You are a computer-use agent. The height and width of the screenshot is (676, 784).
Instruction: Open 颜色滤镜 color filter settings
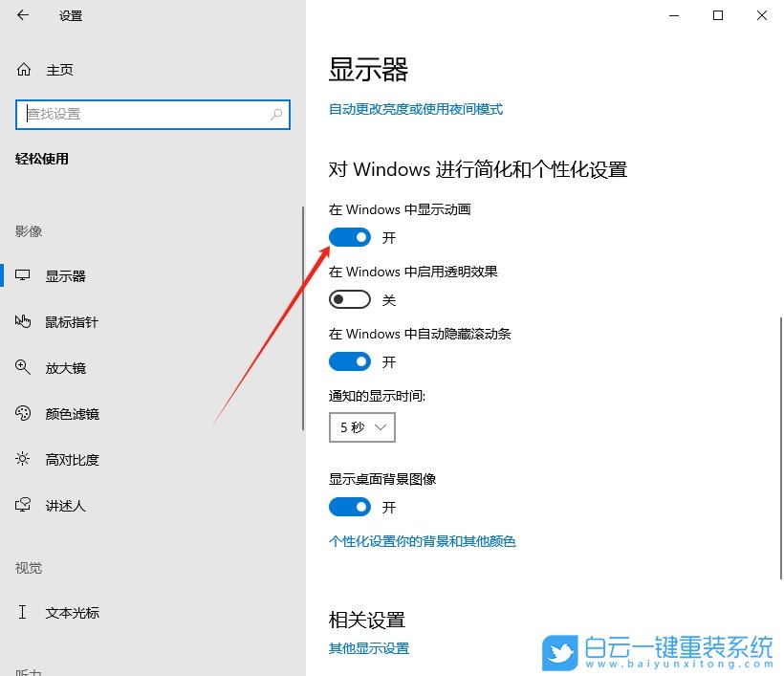point(69,413)
